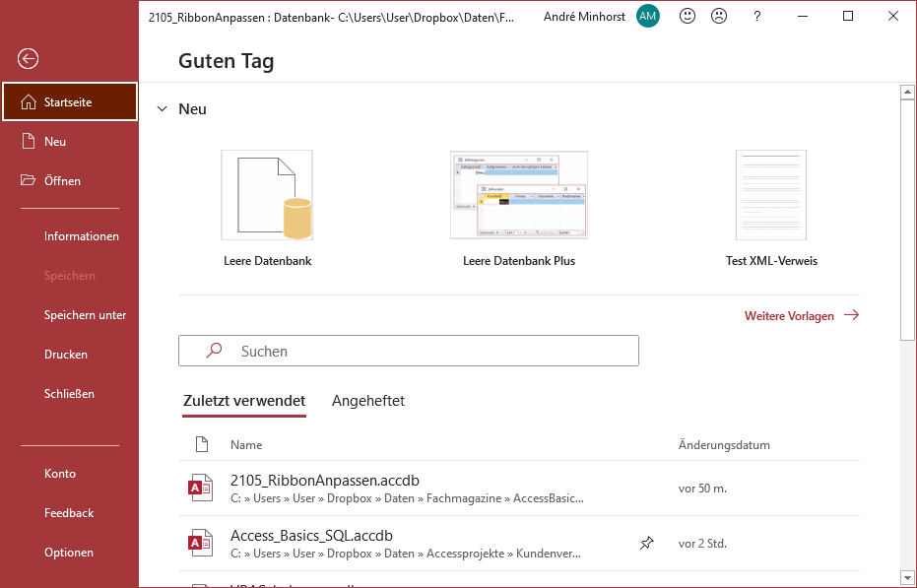917x588 pixels.
Task: Open the help question mark icon
Action: (756, 17)
